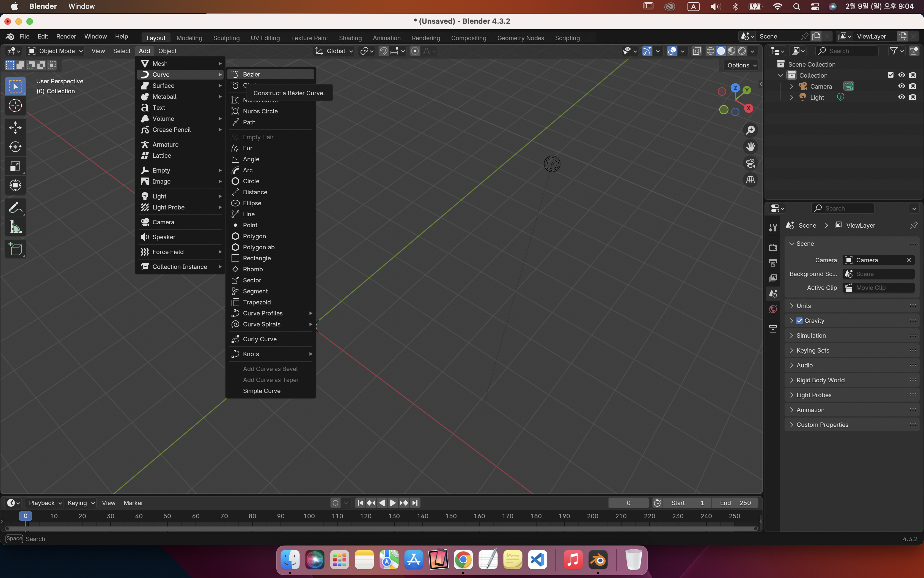Select the Annotate tool
Screen dimensions: 924x578
coord(15,208)
